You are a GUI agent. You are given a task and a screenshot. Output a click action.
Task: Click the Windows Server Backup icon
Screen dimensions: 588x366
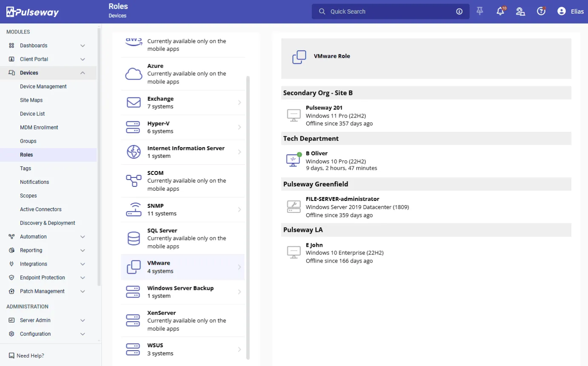click(x=133, y=292)
